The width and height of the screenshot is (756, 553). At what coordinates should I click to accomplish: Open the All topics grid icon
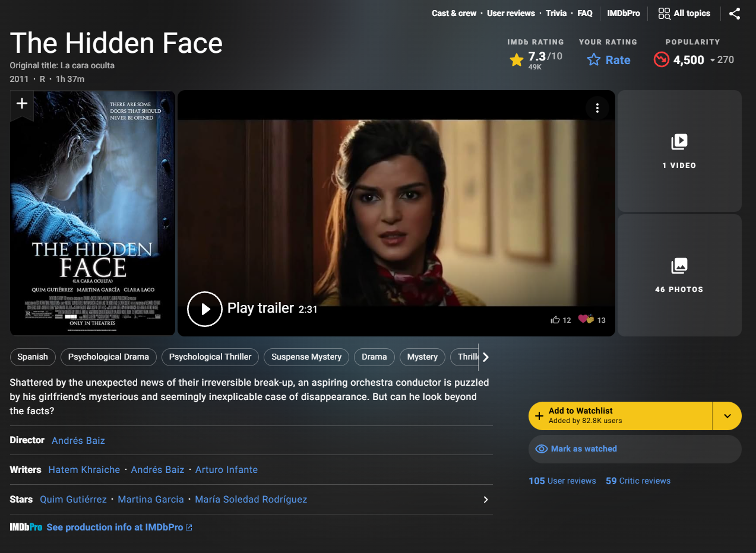click(x=664, y=14)
